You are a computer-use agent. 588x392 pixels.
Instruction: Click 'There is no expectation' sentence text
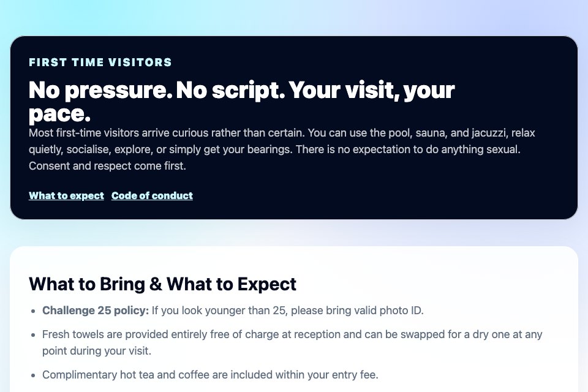click(x=408, y=149)
